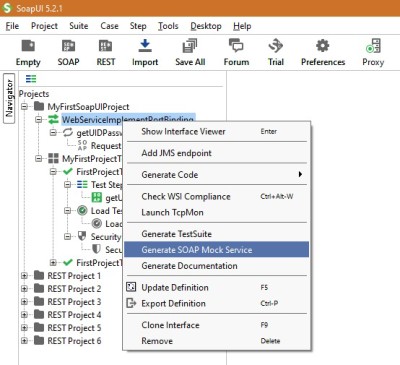Select REST Project 2 in tree
The width and height of the screenshot is (400, 365).
pyautogui.click(x=74, y=289)
